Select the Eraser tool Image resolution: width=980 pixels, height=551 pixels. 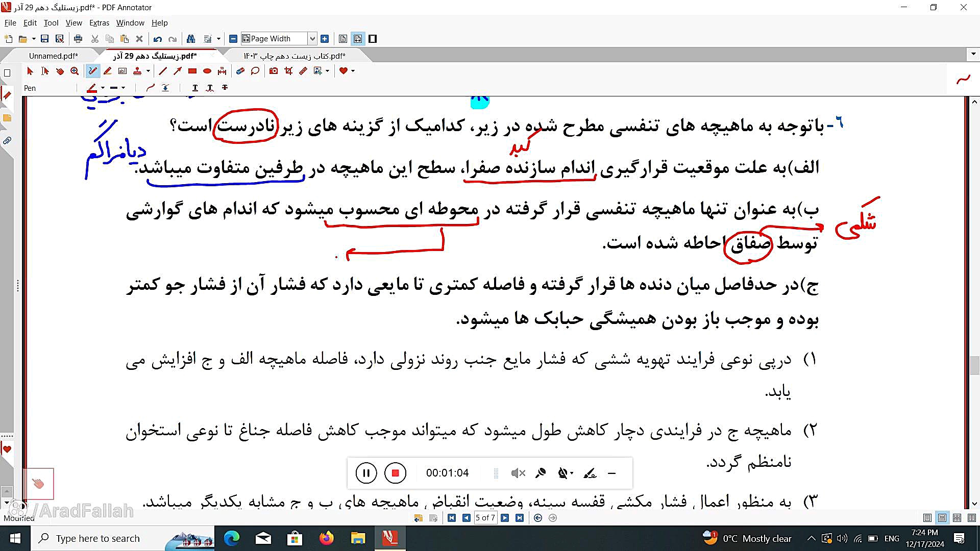pyautogui.click(x=240, y=71)
